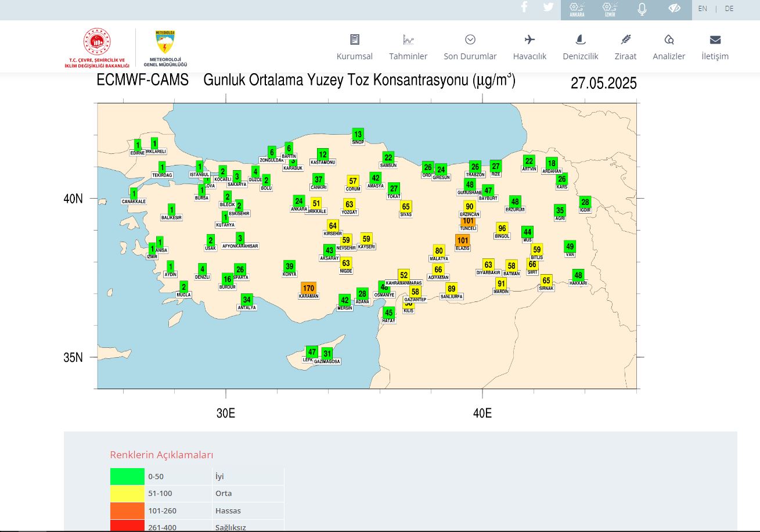Click the Yozgat 63 marker
Viewport: 760px width, 532px height.
click(x=349, y=204)
